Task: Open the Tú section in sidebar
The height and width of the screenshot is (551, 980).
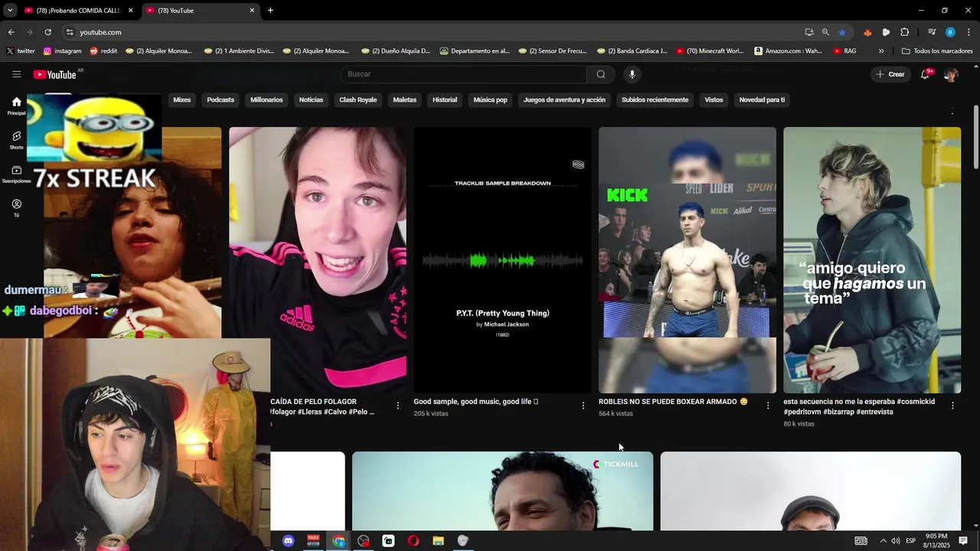Action: point(16,208)
